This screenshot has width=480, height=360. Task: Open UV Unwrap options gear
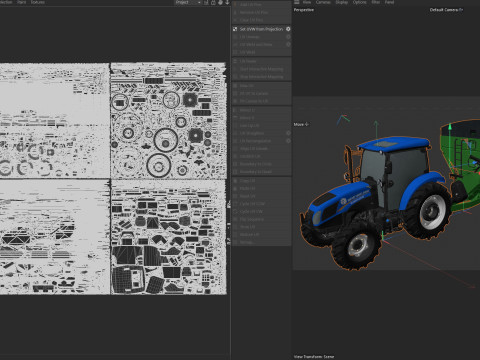tap(288, 37)
